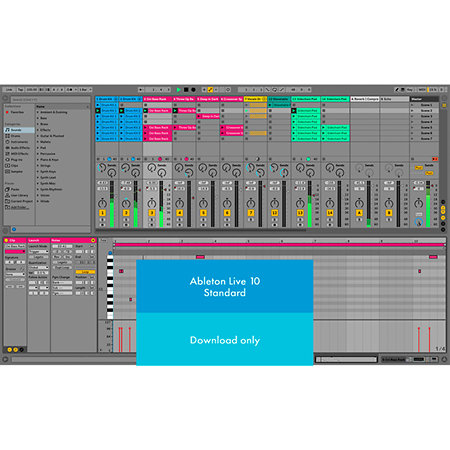
Task: Click the Link button
Action: pyautogui.click(x=9, y=90)
